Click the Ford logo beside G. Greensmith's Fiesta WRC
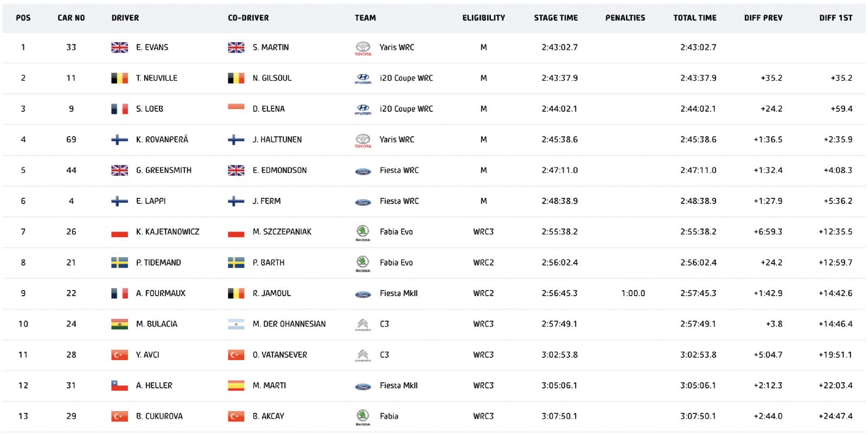Viewport: 868px width, 435px height. pyautogui.click(x=363, y=171)
